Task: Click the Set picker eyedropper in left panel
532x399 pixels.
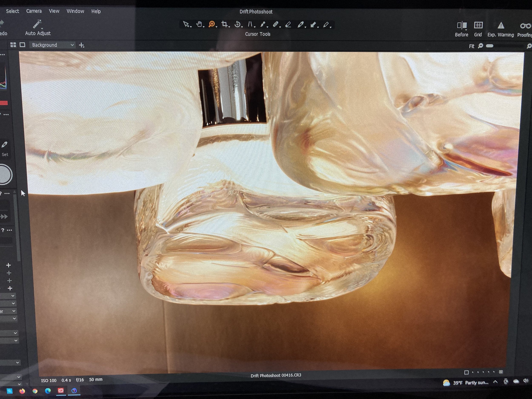Action: pyautogui.click(x=4, y=144)
